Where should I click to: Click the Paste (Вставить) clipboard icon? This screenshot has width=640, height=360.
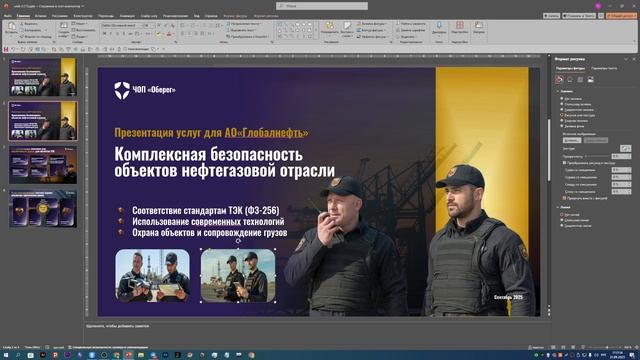(x=11, y=27)
